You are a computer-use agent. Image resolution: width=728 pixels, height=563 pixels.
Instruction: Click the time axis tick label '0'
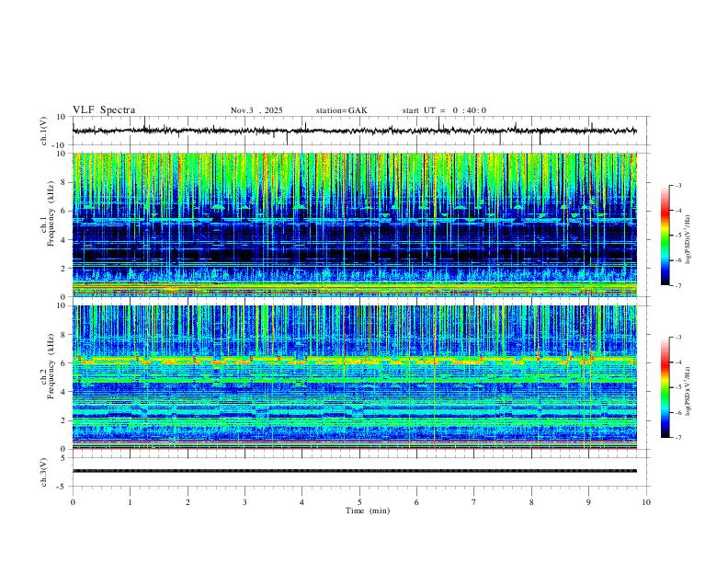tap(73, 502)
